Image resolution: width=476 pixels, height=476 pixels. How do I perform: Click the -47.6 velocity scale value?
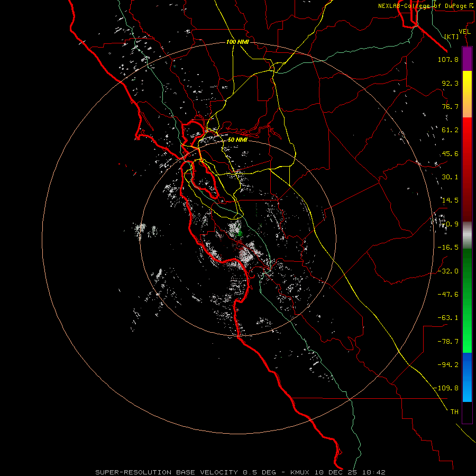(x=448, y=295)
